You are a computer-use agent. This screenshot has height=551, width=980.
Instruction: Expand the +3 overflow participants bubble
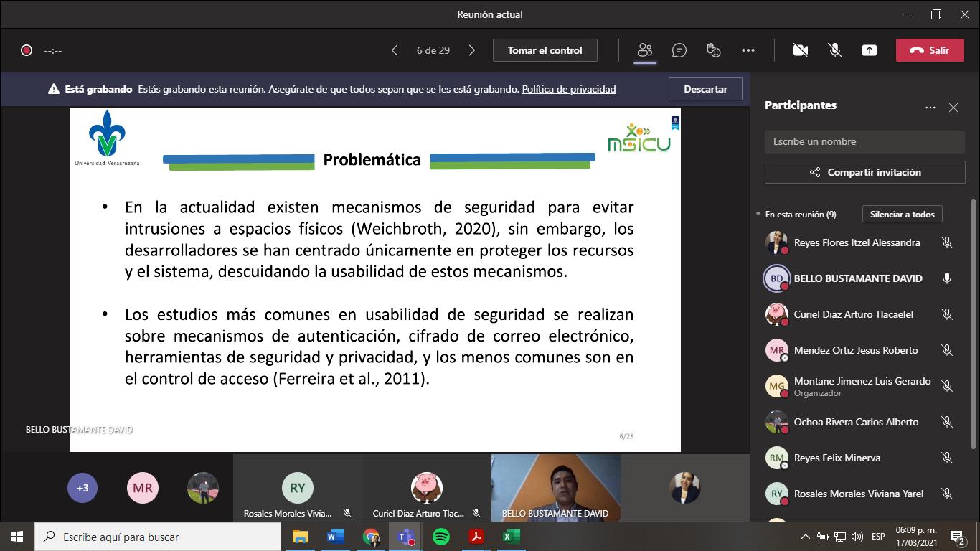pyautogui.click(x=83, y=488)
